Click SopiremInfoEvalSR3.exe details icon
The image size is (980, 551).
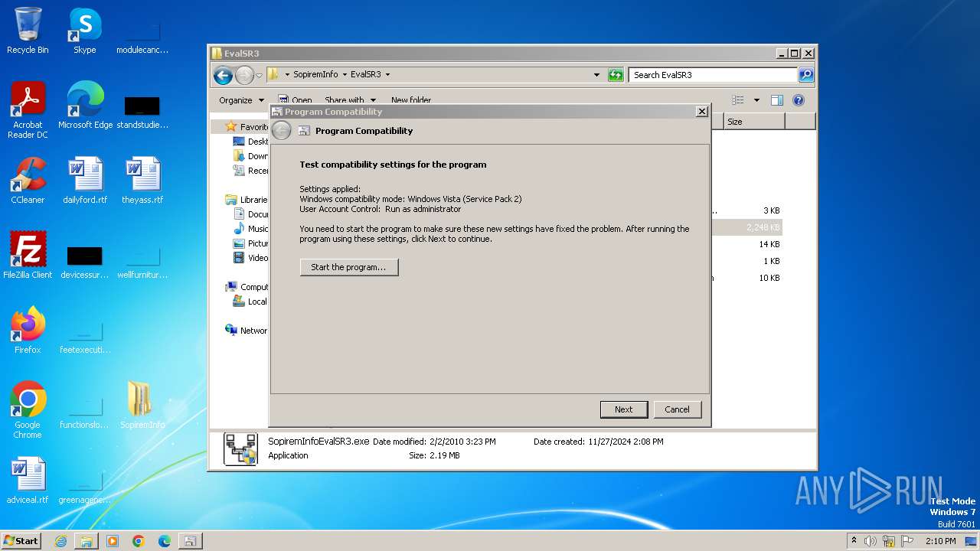click(240, 448)
